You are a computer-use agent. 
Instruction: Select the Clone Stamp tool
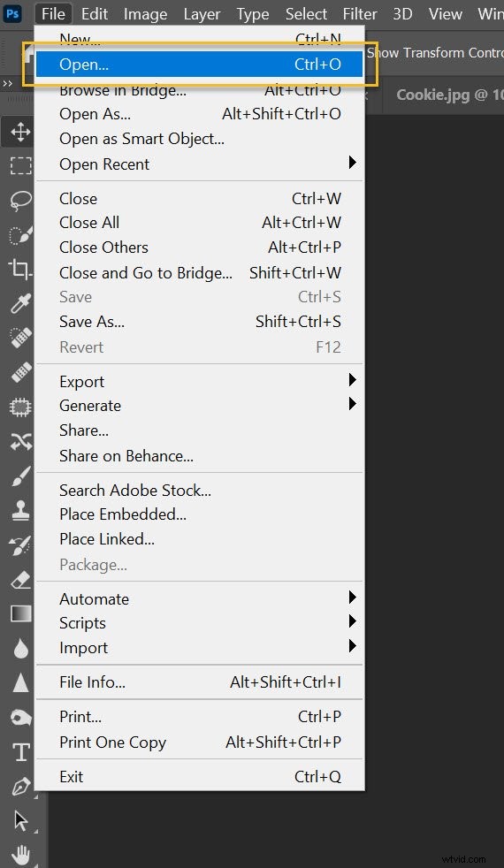[20, 510]
